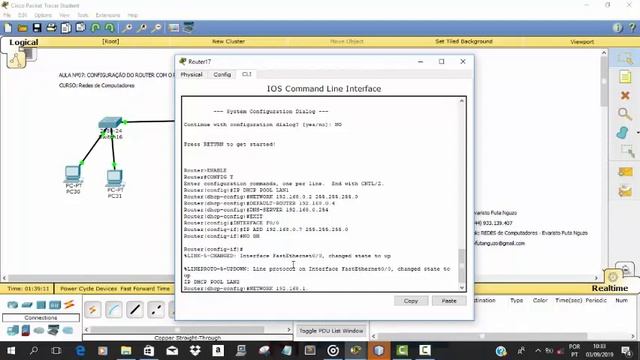Open the View menu
The height and width of the screenshot is (360, 640).
click(64, 15)
